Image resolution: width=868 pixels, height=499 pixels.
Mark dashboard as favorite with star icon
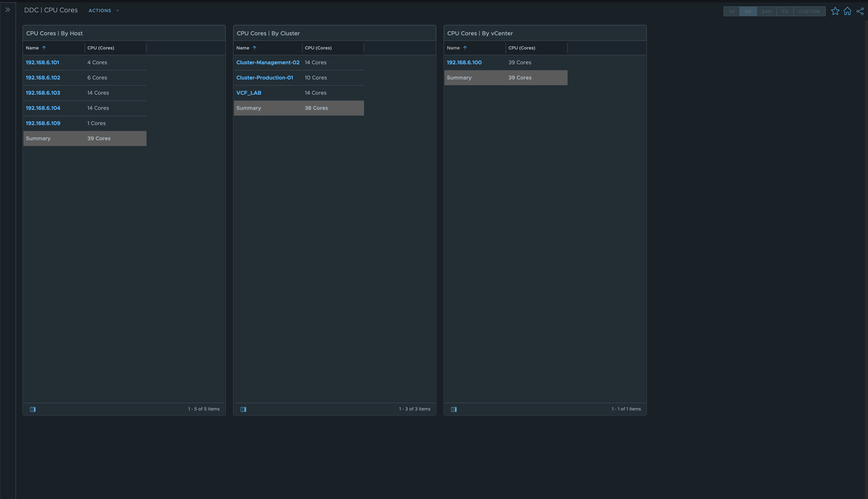(x=835, y=11)
